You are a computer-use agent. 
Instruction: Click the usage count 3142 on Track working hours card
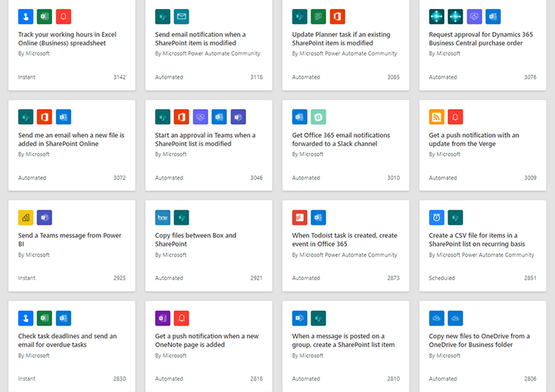120,77
